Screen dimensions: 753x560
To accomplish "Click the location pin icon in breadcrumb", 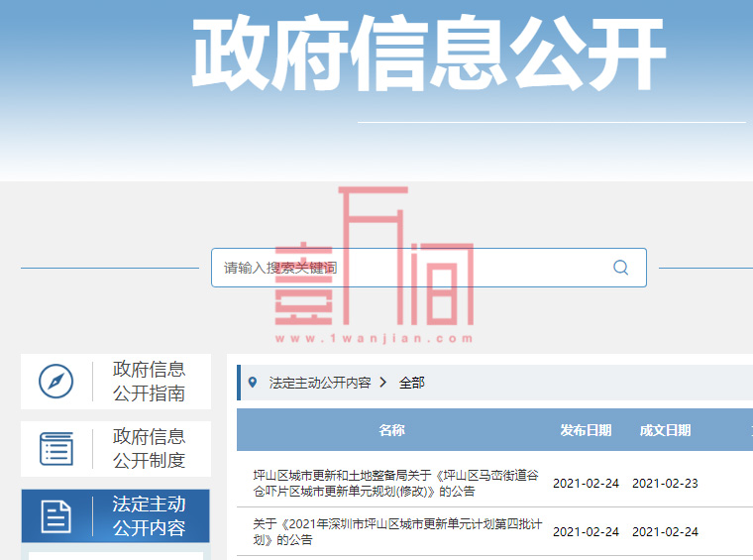I will point(253,383).
